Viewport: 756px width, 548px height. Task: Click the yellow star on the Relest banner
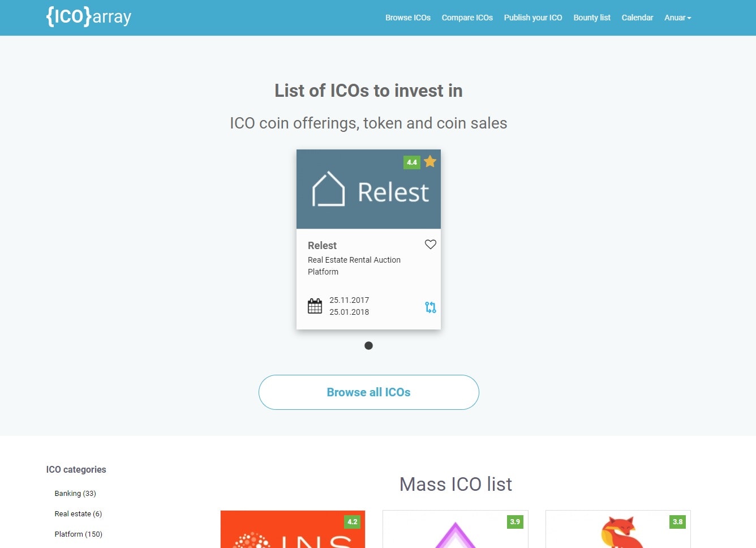click(431, 161)
